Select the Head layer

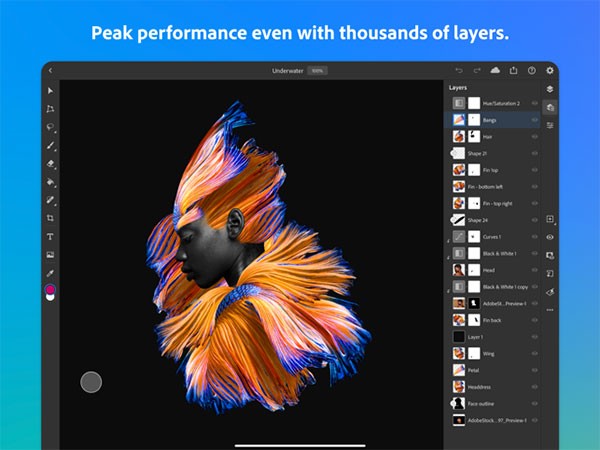point(490,270)
